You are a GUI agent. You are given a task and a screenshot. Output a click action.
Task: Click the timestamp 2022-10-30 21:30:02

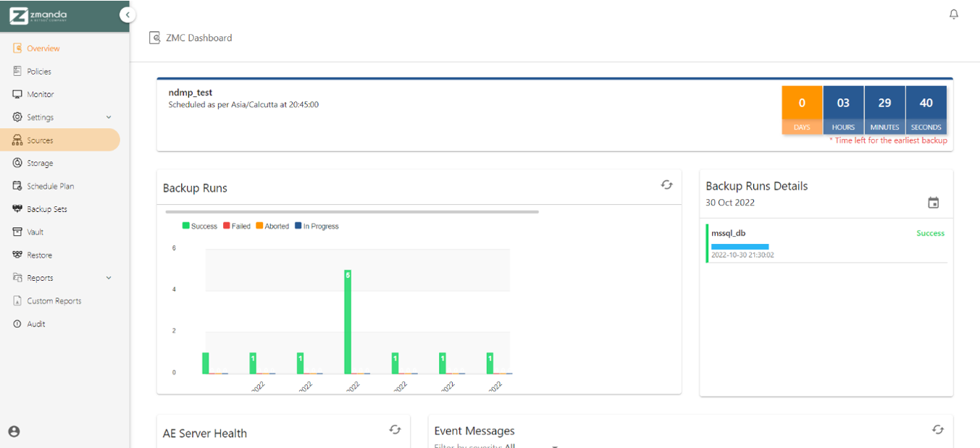(x=742, y=255)
